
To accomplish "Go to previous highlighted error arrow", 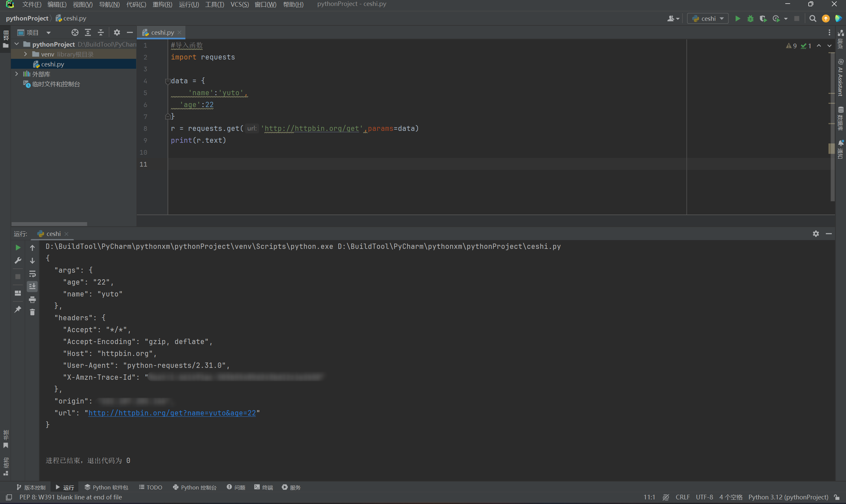I will (x=819, y=46).
